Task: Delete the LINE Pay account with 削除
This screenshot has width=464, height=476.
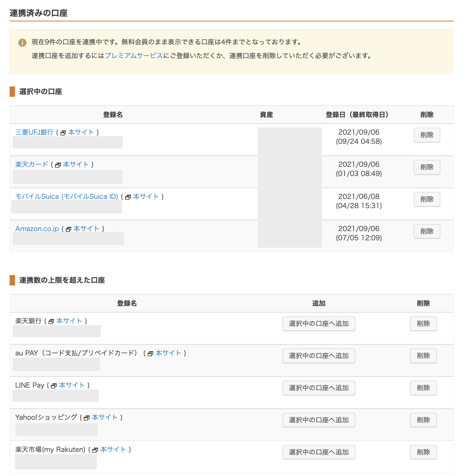Action: tap(423, 388)
